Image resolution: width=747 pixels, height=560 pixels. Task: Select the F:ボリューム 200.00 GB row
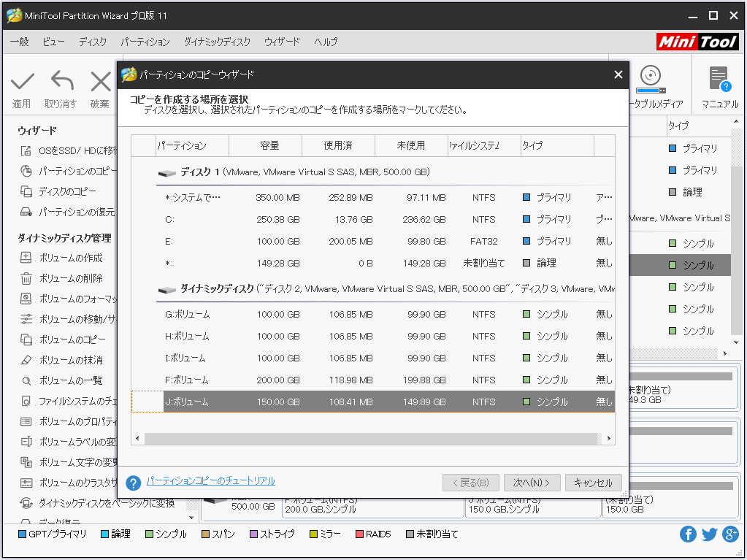tap(373, 380)
